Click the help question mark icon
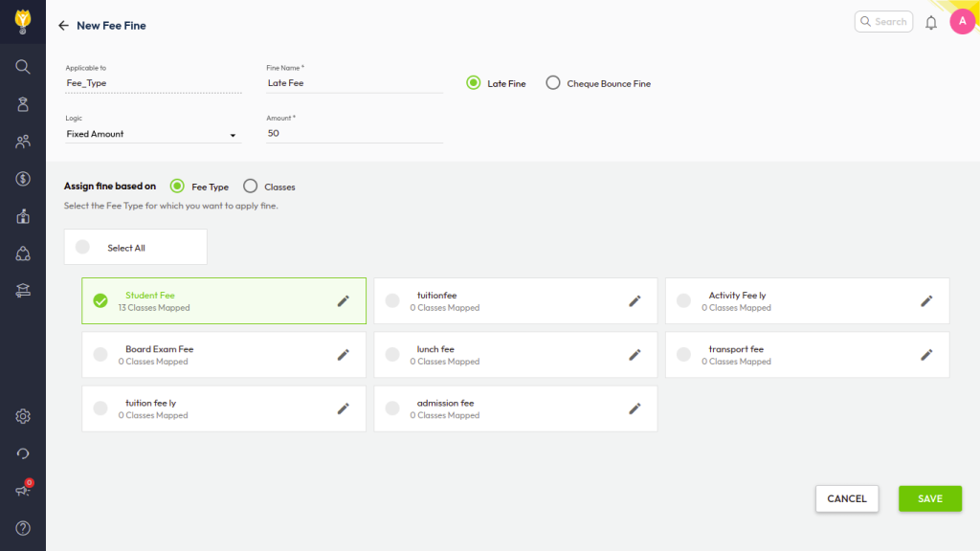 click(23, 528)
